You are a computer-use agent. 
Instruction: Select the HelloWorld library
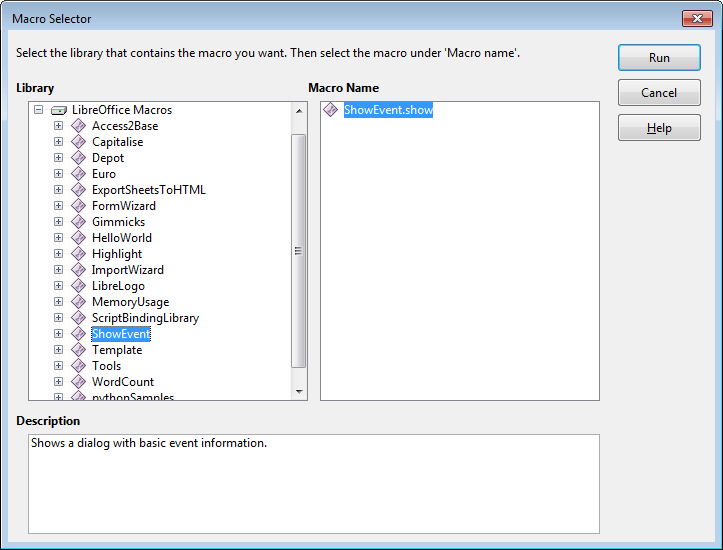click(x=122, y=237)
